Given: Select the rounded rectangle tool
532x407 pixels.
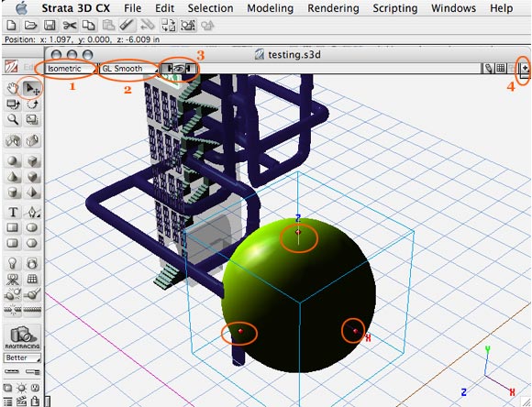Looking at the screenshot, I should [x=13, y=243].
